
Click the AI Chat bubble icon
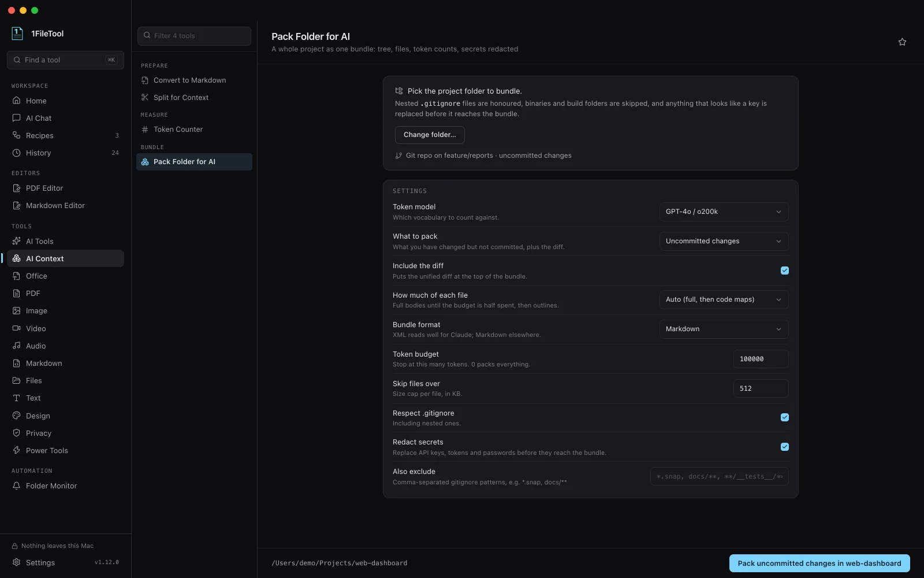click(17, 118)
